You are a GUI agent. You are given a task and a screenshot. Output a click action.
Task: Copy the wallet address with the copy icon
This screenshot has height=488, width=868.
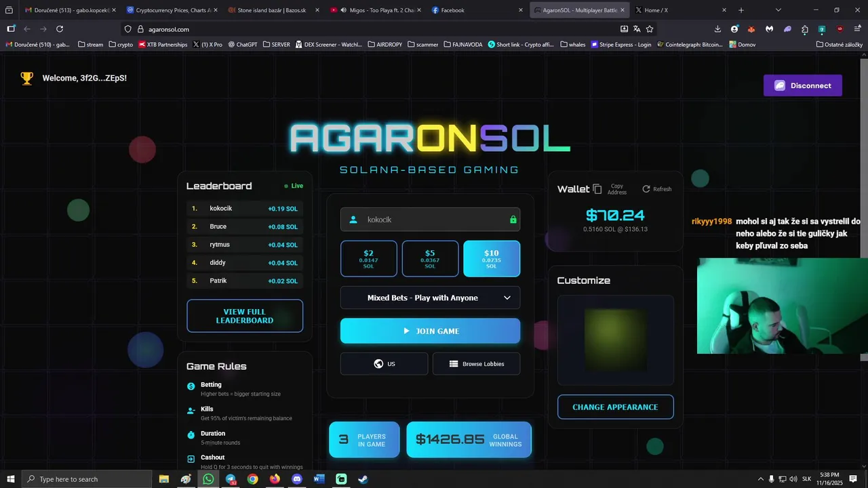(x=597, y=189)
